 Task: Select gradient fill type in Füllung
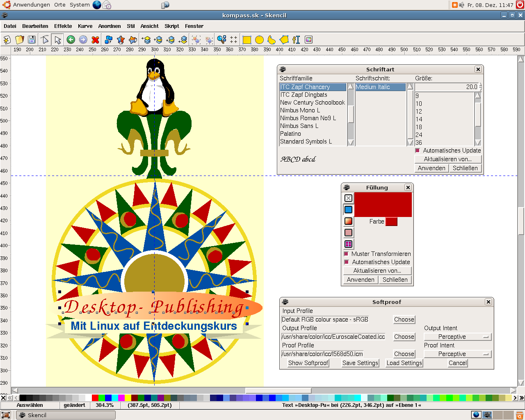click(348, 221)
